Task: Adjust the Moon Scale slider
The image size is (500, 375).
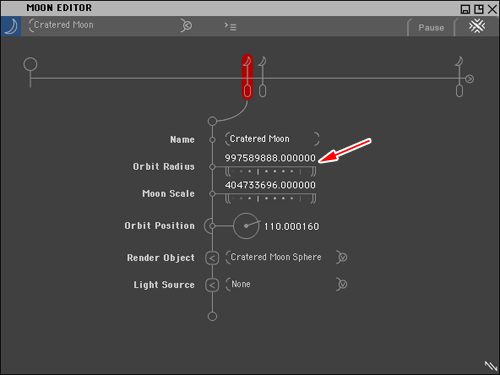Action: tap(270, 199)
